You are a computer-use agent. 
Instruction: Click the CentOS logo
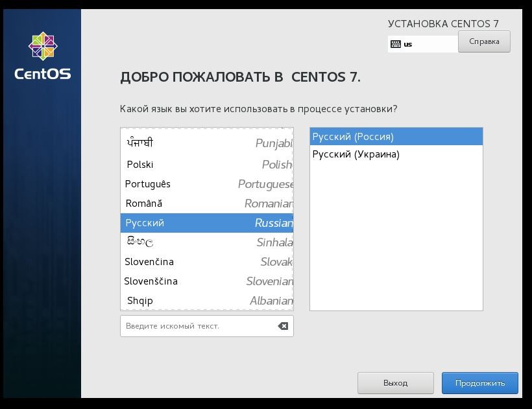coord(43,56)
